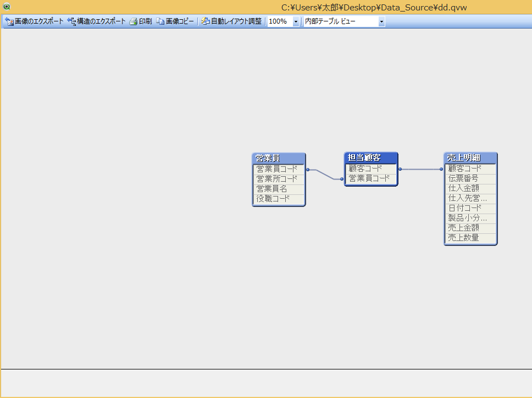Select the 売上明細 table header

[470, 158]
